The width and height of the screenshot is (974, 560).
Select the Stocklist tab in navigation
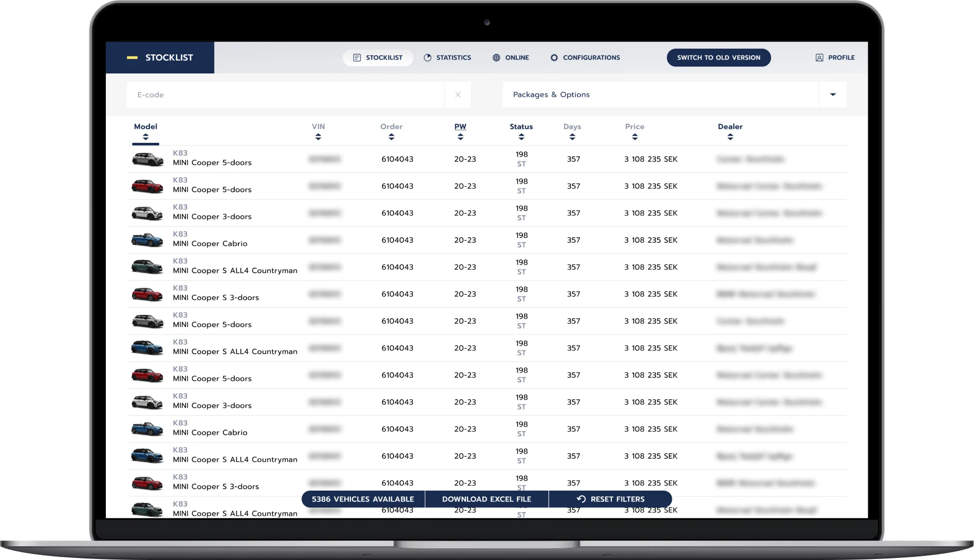click(378, 58)
